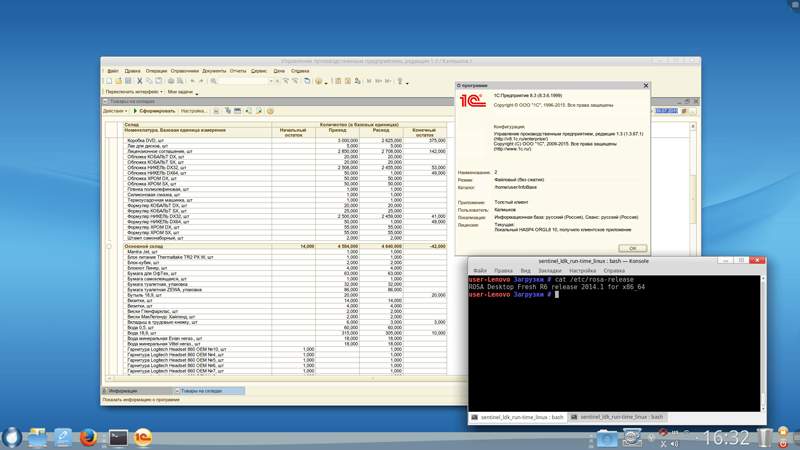
Task: Click the Find magnifier toolbar icon
Action: point(214,81)
